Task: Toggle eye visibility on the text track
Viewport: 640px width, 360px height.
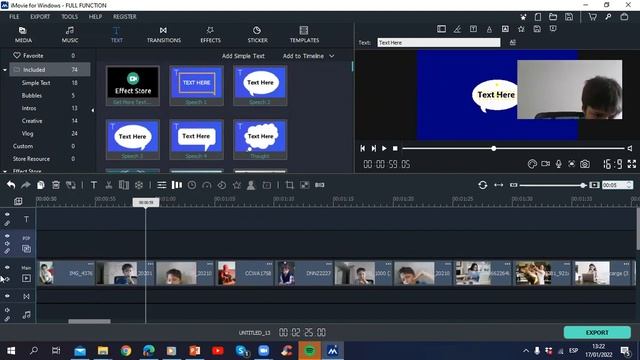Action: [x=7, y=214]
